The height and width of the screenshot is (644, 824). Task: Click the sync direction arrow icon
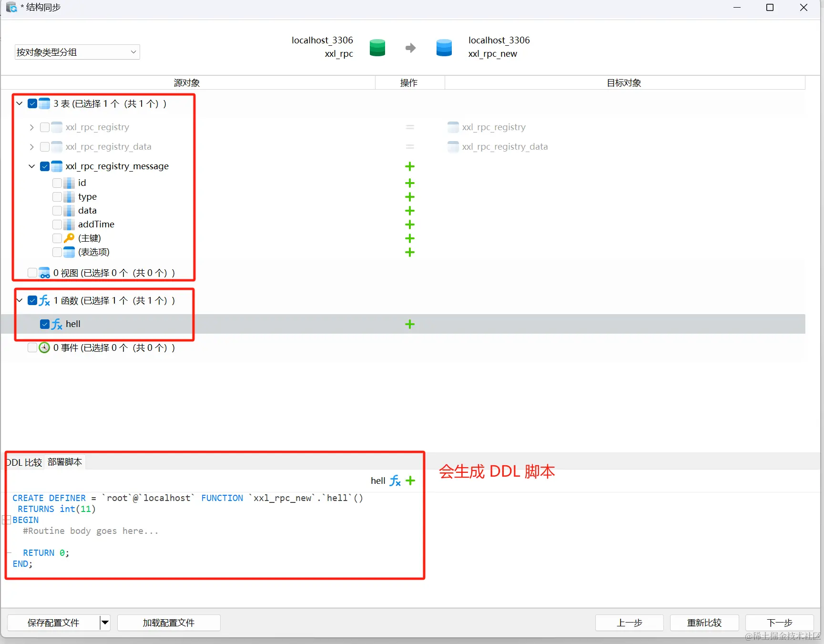click(x=410, y=48)
